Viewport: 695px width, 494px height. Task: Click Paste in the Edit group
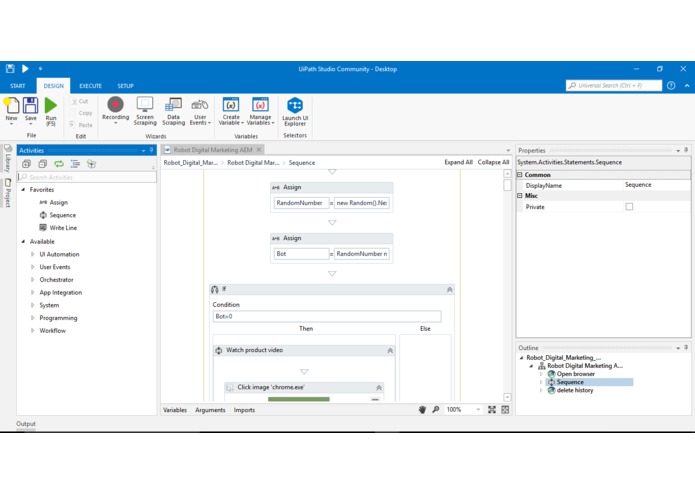point(81,125)
